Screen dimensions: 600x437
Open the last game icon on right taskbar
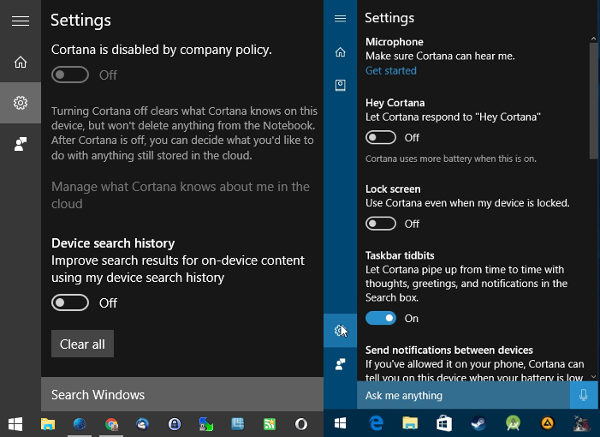[582, 423]
